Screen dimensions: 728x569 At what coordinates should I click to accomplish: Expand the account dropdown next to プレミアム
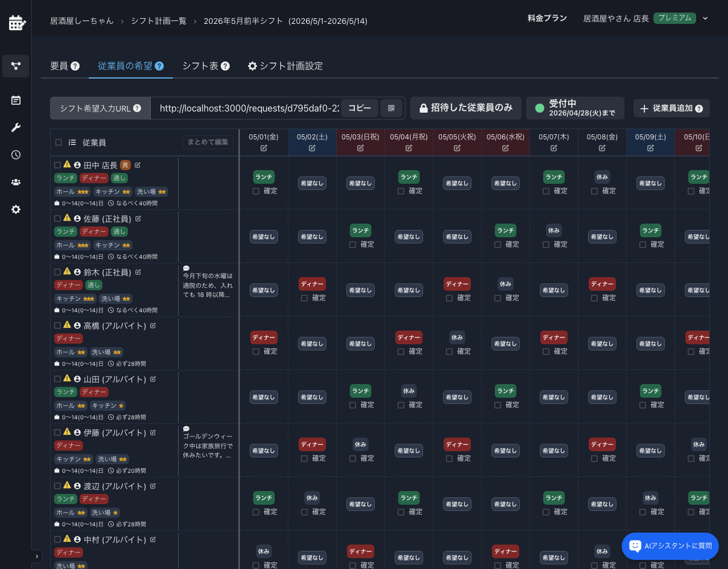pos(705,18)
